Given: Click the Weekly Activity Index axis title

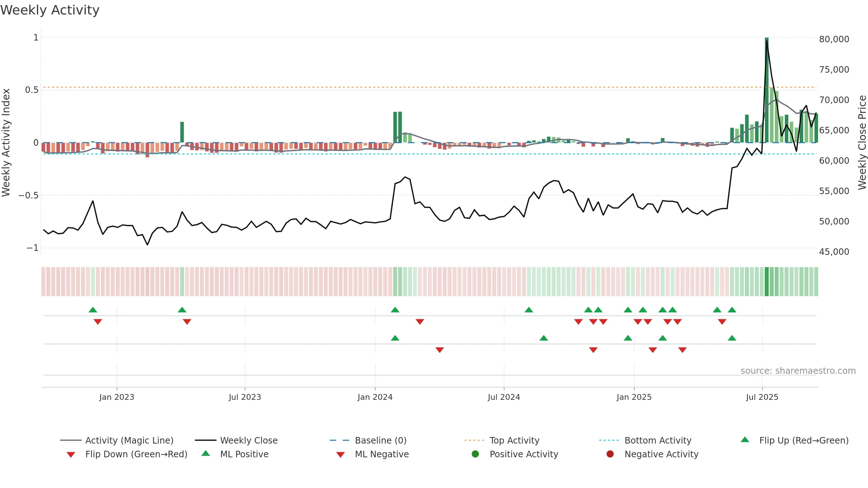Looking at the screenshot, I should (6, 142).
